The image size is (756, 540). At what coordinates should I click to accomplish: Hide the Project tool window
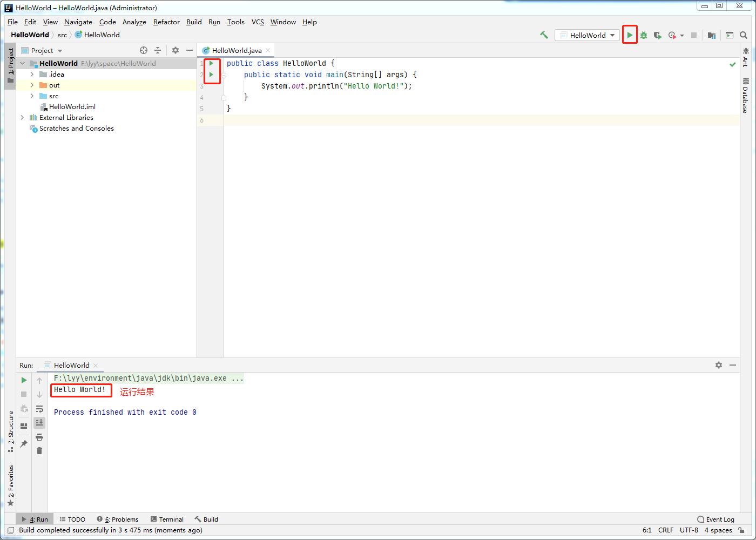[190, 50]
